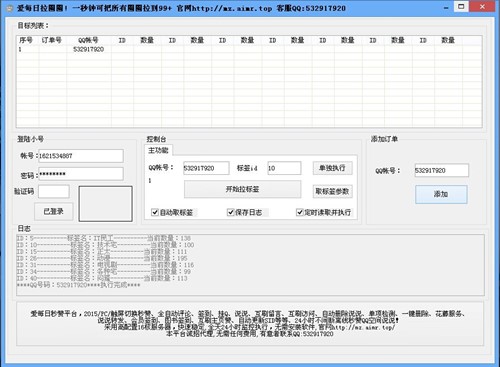
Task: Start with the 开始拉标签 button
Action: point(242,189)
